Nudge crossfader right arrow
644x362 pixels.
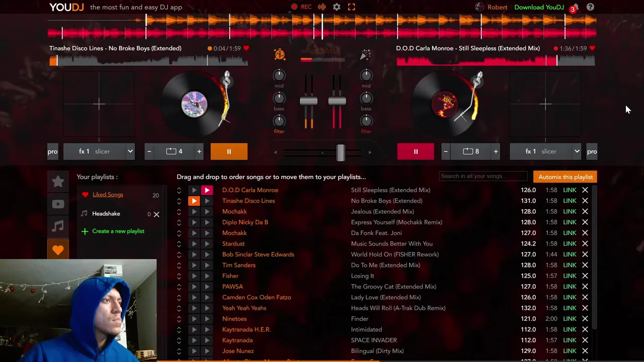[370, 152]
